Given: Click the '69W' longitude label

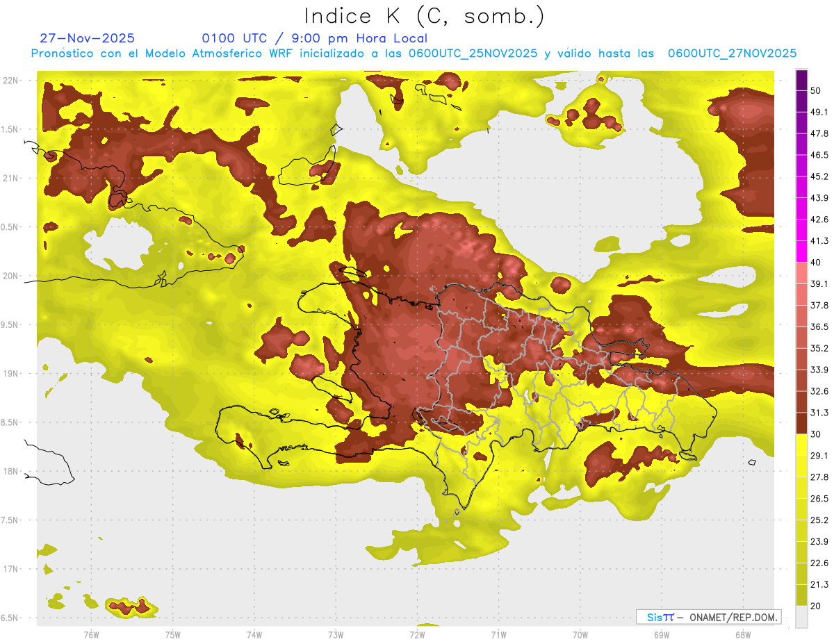Looking at the screenshot, I should click(661, 635).
